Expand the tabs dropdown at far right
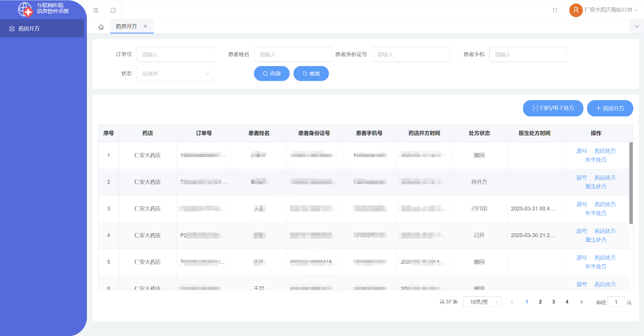Viewport: 644px width, 336px height. coord(637,26)
